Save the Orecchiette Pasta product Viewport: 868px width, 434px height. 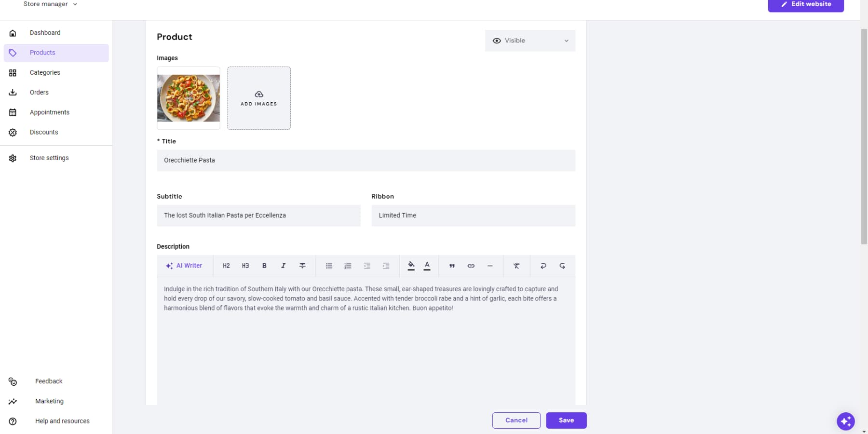[x=566, y=420]
